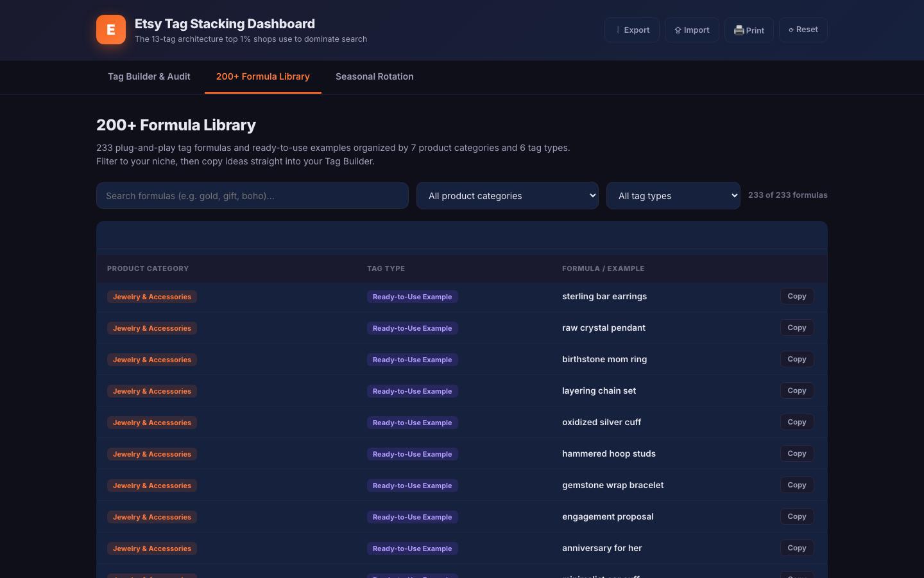Viewport: 924px width, 578px height.
Task: Copy the layering chain set formula
Action: click(x=797, y=390)
